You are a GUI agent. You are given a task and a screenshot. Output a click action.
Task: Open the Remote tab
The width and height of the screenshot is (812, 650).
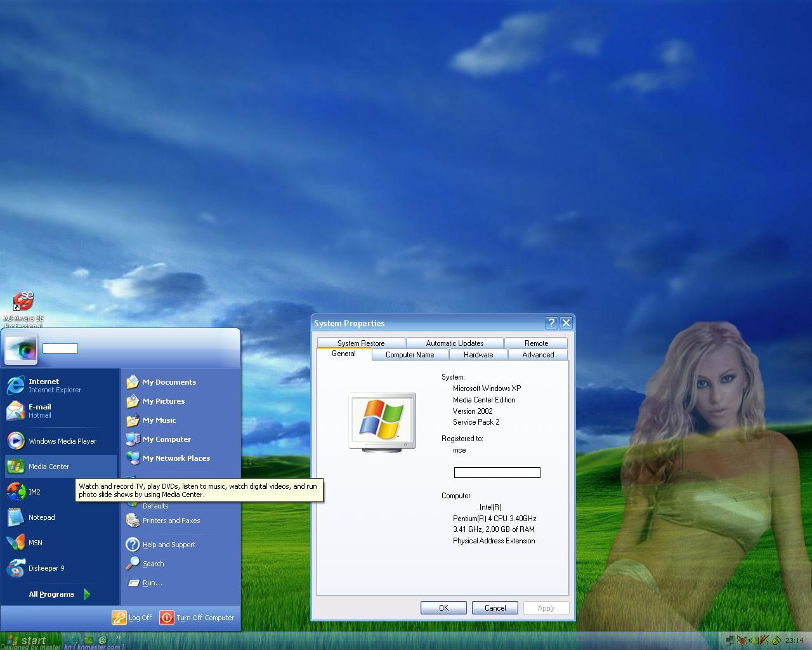point(536,343)
